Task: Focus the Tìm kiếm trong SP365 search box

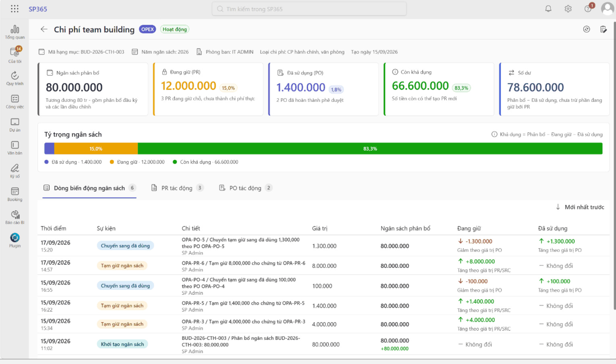Action: coord(309,9)
